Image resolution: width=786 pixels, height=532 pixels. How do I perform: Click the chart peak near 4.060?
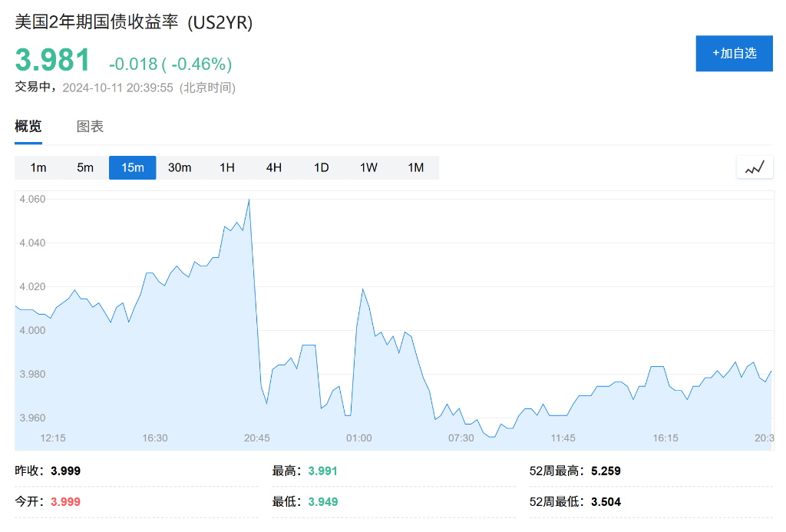click(x=249, y=200)
